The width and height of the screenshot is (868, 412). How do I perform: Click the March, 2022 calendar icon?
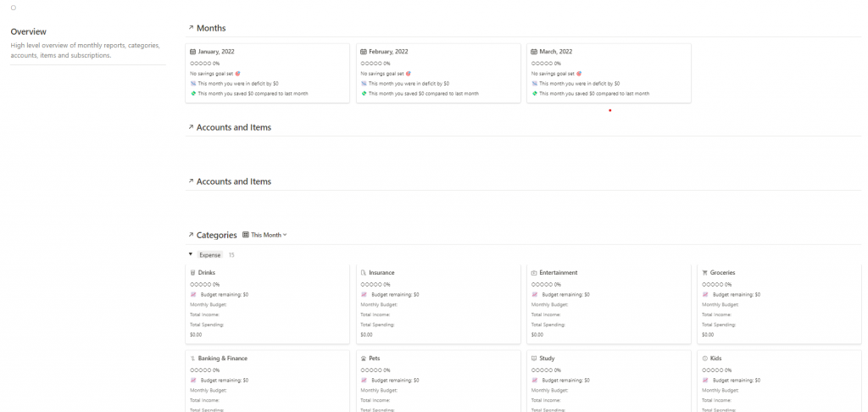[534, 52]
